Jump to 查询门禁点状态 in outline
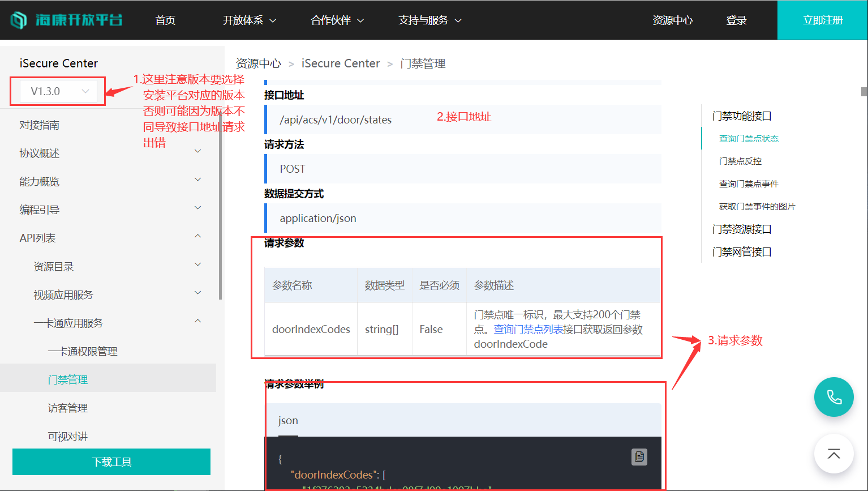Screen dimensions: 868x491 [749, 139]
